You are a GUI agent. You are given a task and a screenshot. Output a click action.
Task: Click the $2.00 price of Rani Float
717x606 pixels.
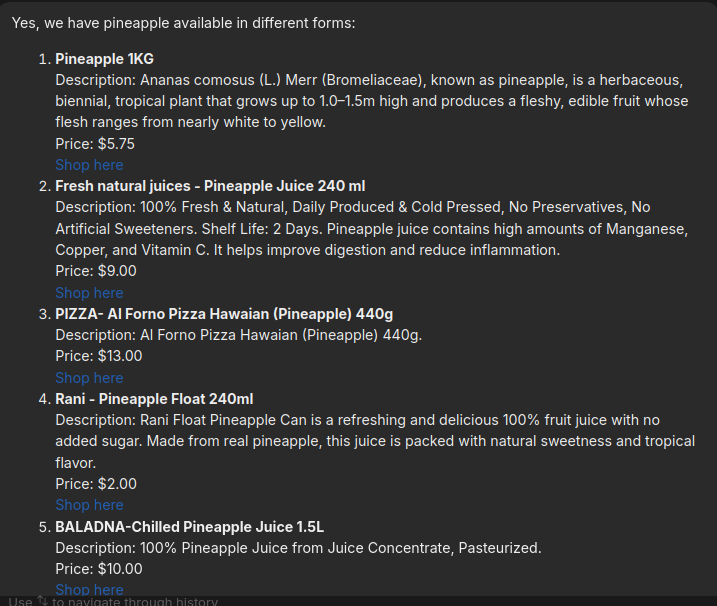pos(117,484)
